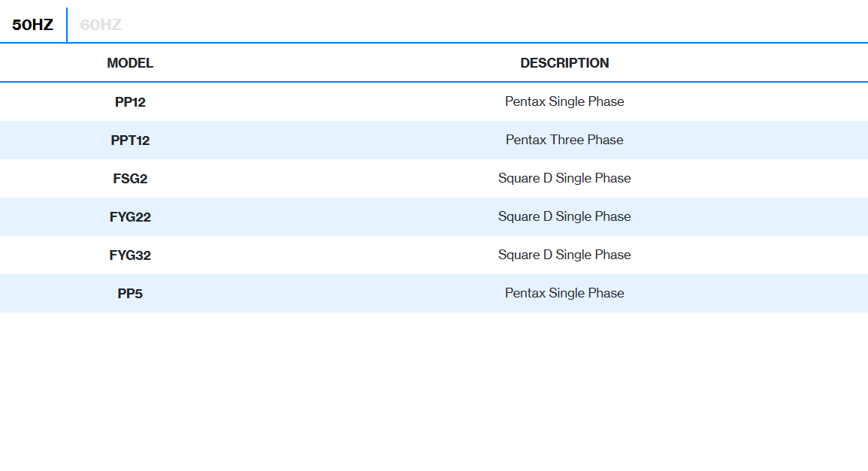Viewport: 868px width, 471px height.
Task: Choose the FYG22 model entry
Action: tap(130, 217)
